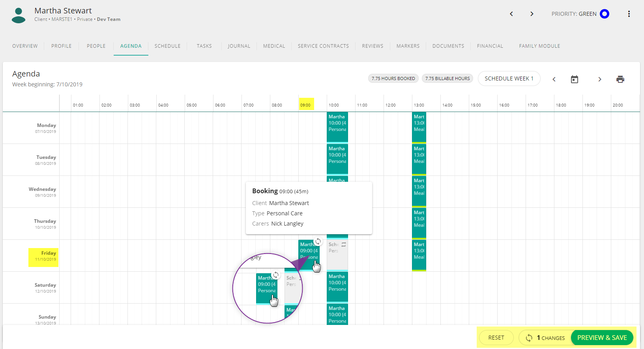Open the MARKERS tab
This screenshot has width=644, height=349.
tap(408, 46)
